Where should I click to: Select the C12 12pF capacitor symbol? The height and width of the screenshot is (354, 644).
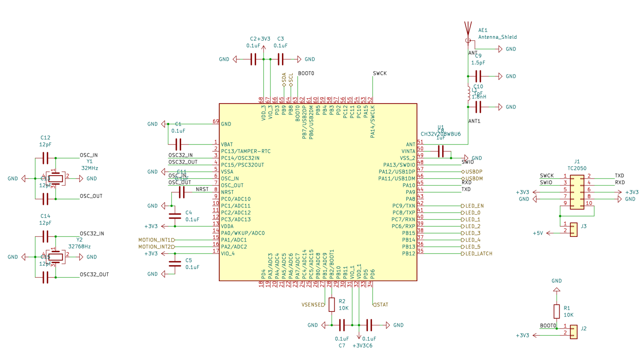click(x=45, y=158)
